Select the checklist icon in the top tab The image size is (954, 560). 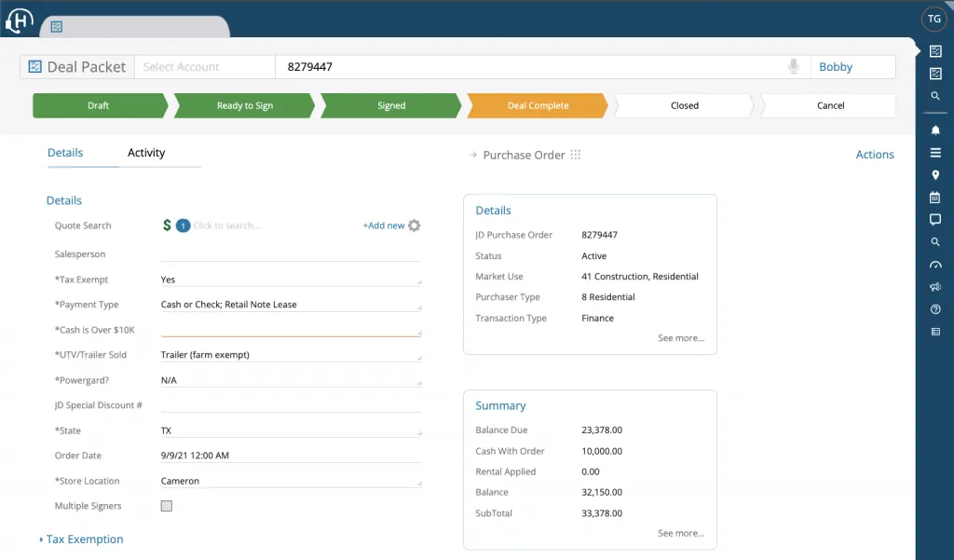click(57, 27)
